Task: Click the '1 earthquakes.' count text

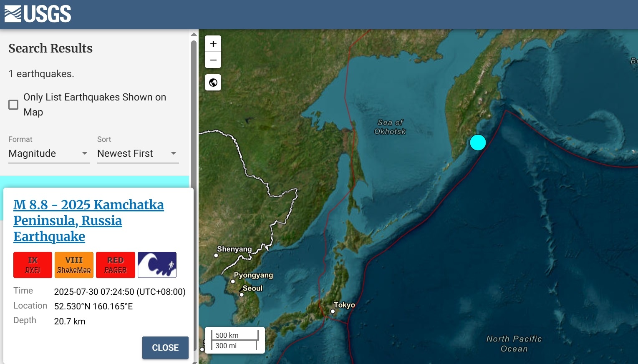Action: (41, 74)
